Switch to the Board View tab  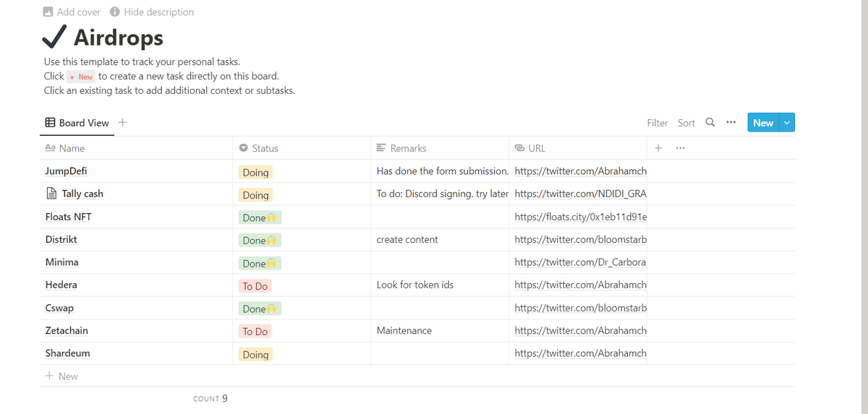(77, 123)
